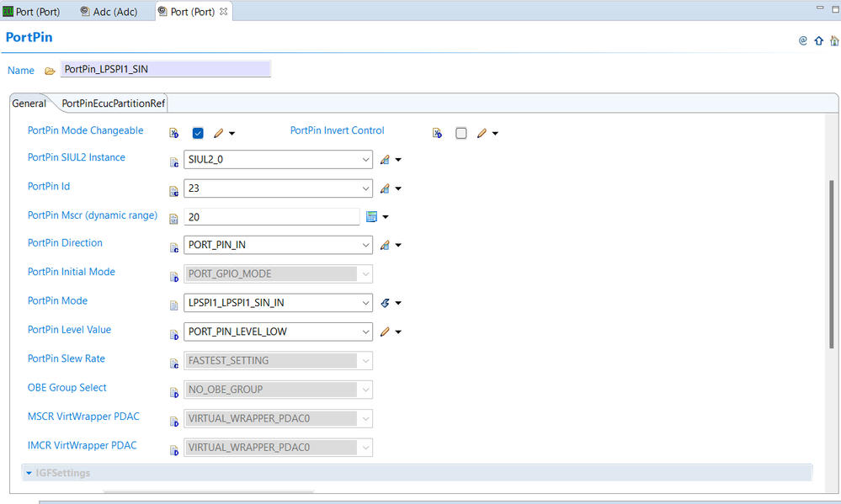The width and height of the screenshot is (841, 504).
Task: Click the file icon beside IMCR VirtWrapper PDAC
Action: click(x=173, y=450)
